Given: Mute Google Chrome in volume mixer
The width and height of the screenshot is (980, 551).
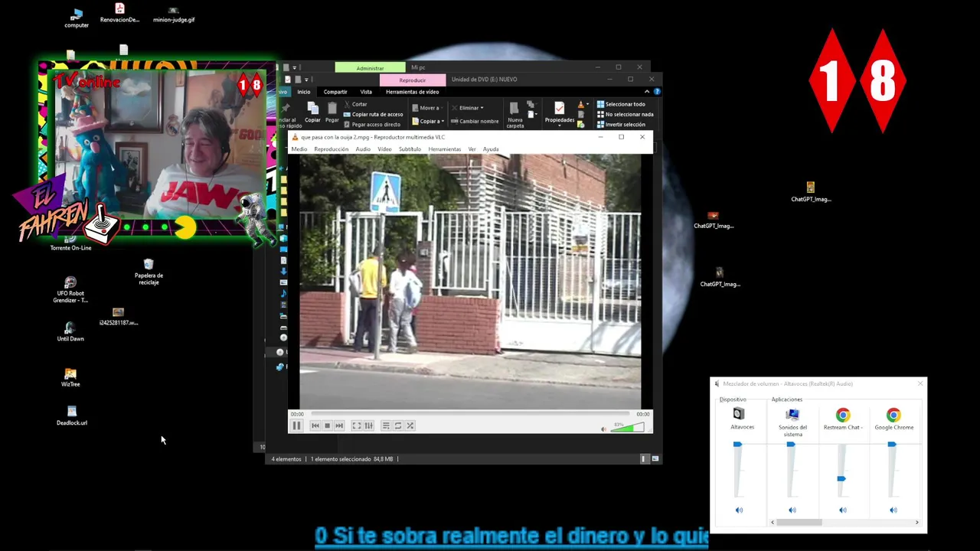Looking at the screenshot, I should click(893, 510).
